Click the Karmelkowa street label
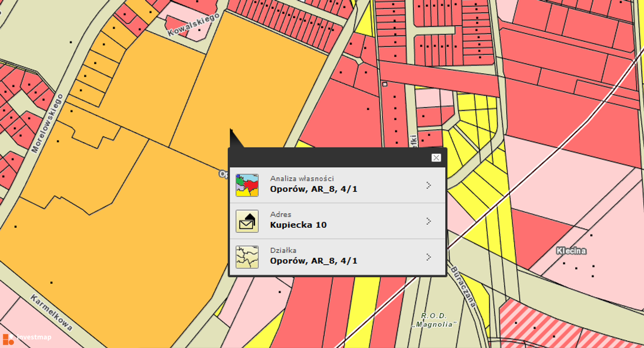 (x=51, y=312)
